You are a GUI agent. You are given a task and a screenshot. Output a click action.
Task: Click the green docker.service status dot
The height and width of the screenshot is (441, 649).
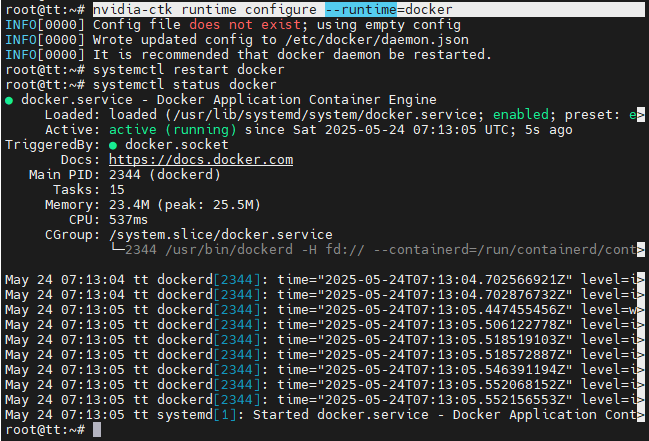pyautogui.click(x=9, y=100)
